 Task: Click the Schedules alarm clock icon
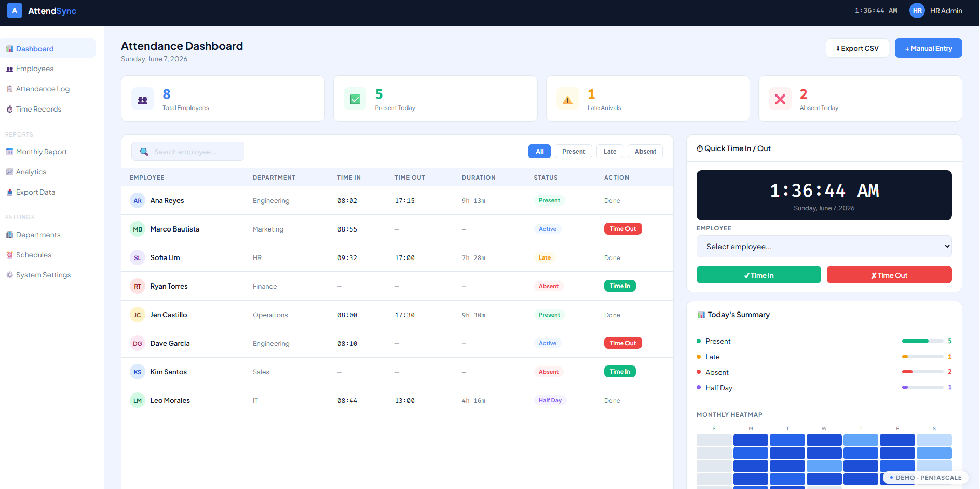(10, 255)
